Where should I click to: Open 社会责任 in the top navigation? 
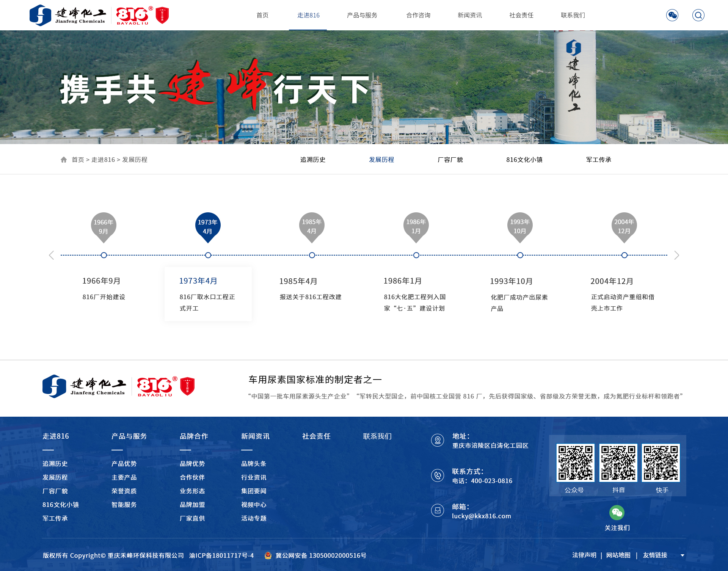521,15
